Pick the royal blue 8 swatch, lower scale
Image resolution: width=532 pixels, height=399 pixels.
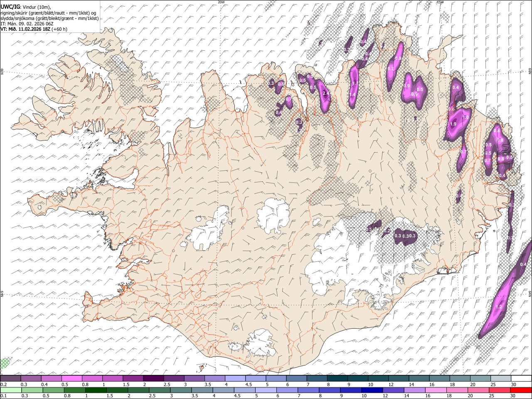330,390
